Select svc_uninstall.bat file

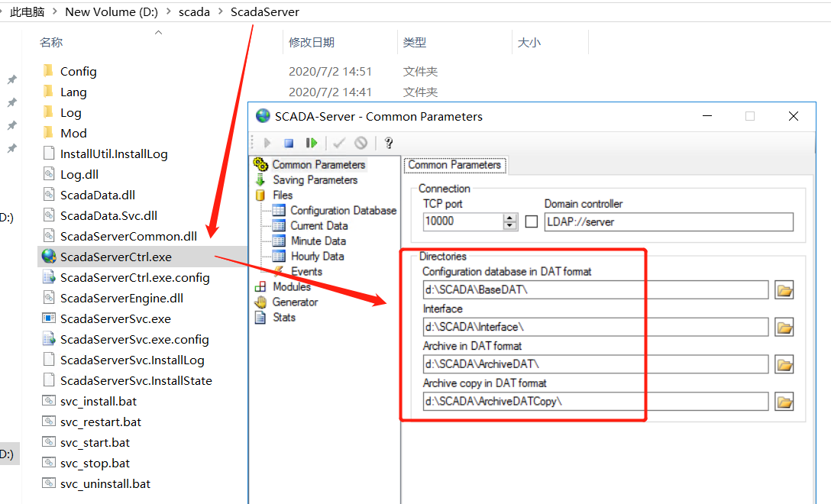click(105, 484)
